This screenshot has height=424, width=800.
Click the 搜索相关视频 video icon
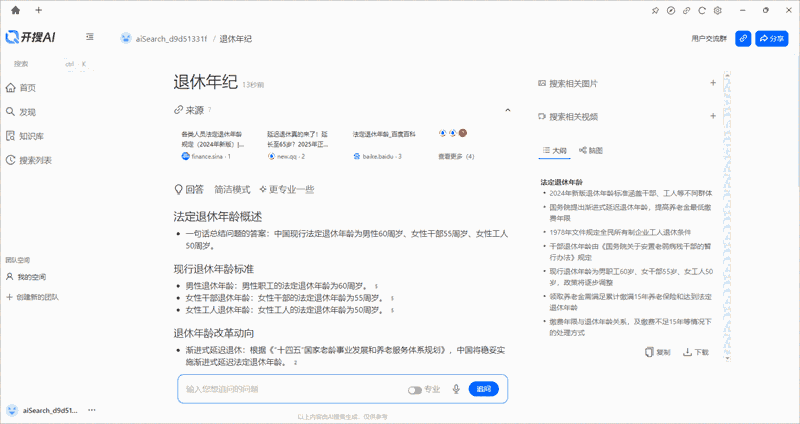point(542,117)
